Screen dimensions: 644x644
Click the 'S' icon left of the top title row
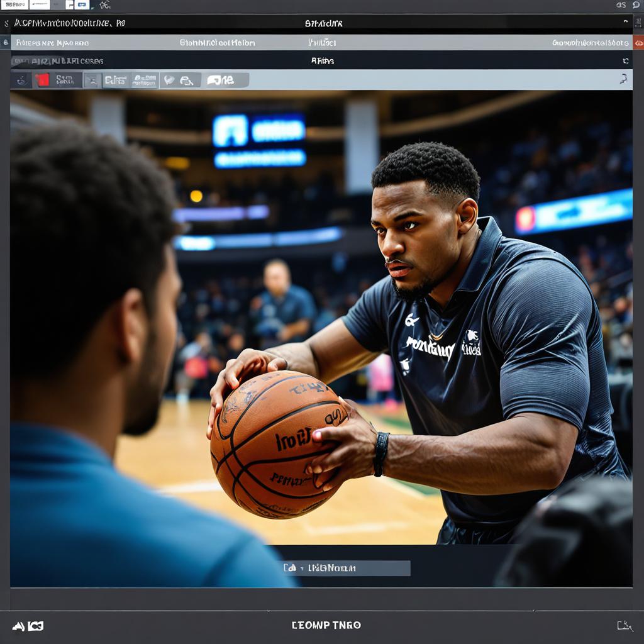[6, 24]
